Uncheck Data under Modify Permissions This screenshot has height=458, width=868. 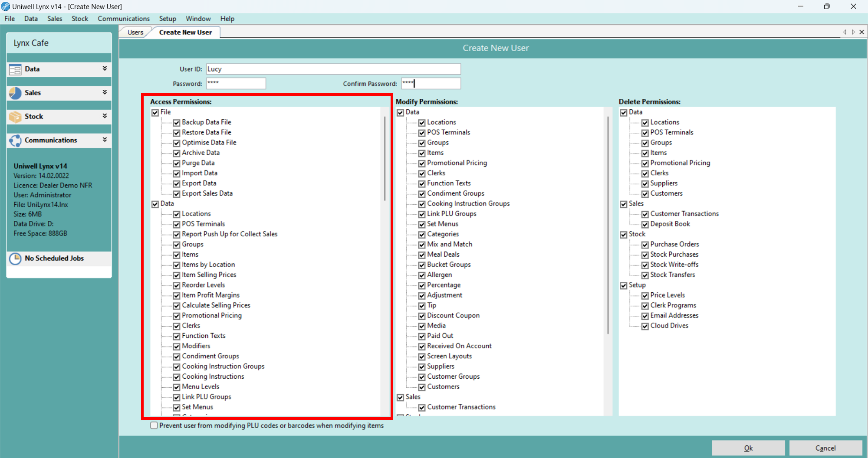[x=400, y=112]
